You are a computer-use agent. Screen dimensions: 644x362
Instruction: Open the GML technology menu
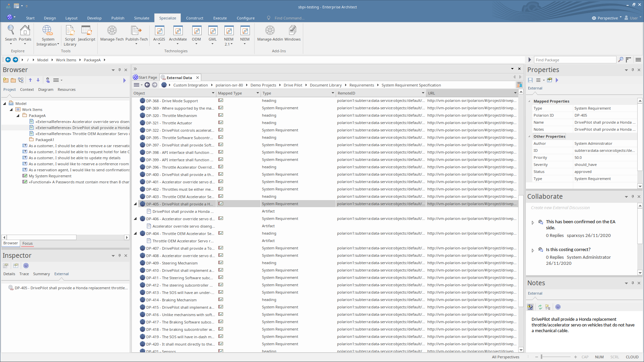pyautogui.click(x=212, y=34)
